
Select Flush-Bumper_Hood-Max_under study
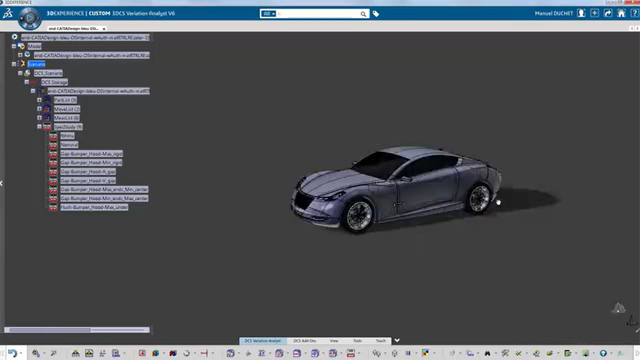click(94, 207)
